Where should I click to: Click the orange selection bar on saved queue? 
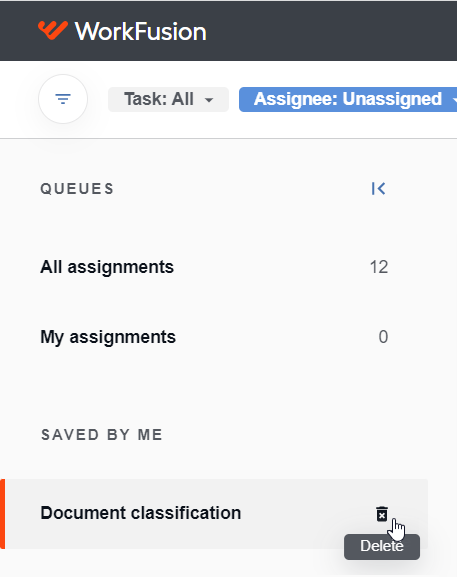point(3,514)
